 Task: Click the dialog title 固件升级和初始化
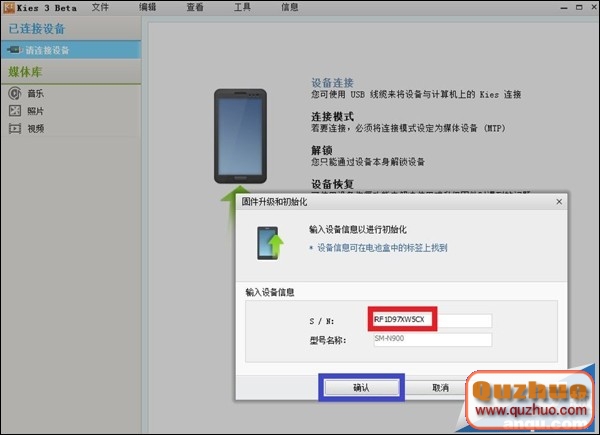tap(274, 202)
